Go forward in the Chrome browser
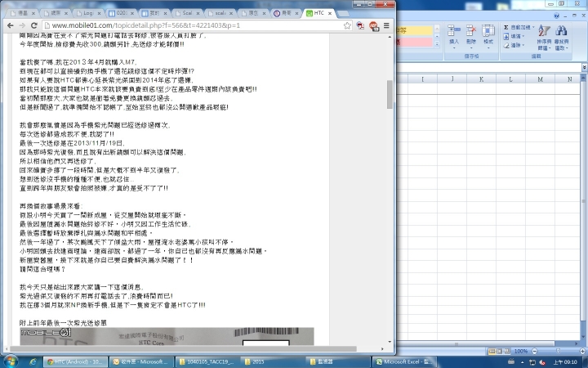588x368 pixels. pyautogui.click(x=22, y=25)
